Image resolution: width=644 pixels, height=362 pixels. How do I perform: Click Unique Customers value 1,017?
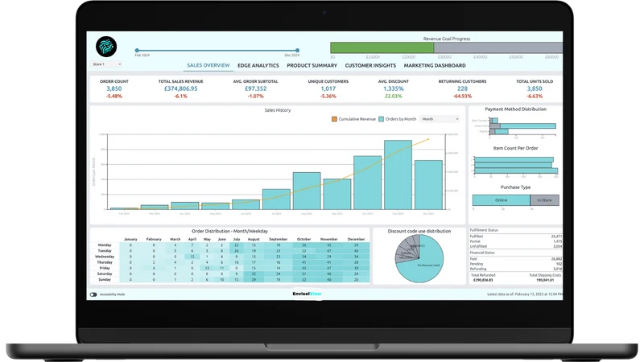coord(328,88)
